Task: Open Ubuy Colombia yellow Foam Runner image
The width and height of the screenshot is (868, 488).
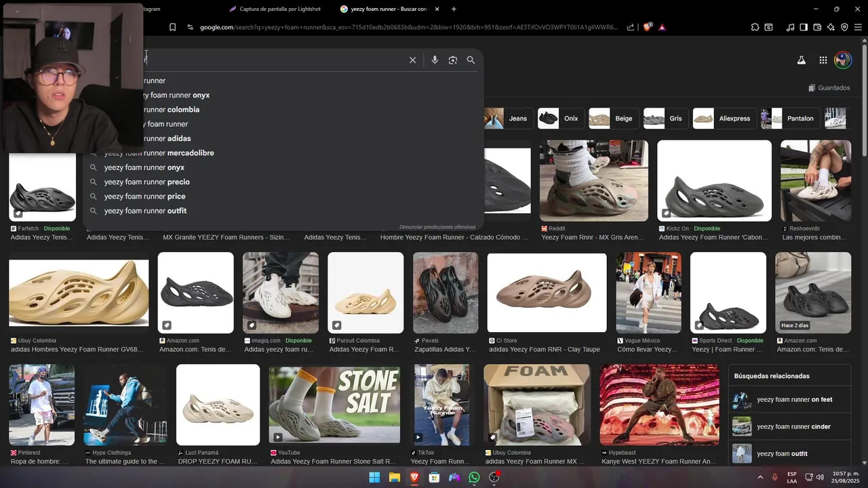Action: pyautogui.click(x=79, y=293)
